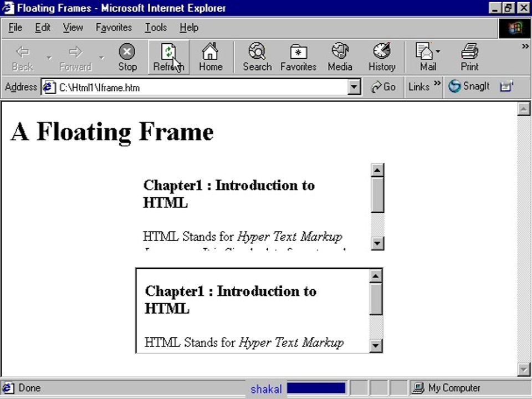The height and width of the screenshot is (399, 532).
Task: Click the Go button arrow icon
Action: tap(376, 87)
